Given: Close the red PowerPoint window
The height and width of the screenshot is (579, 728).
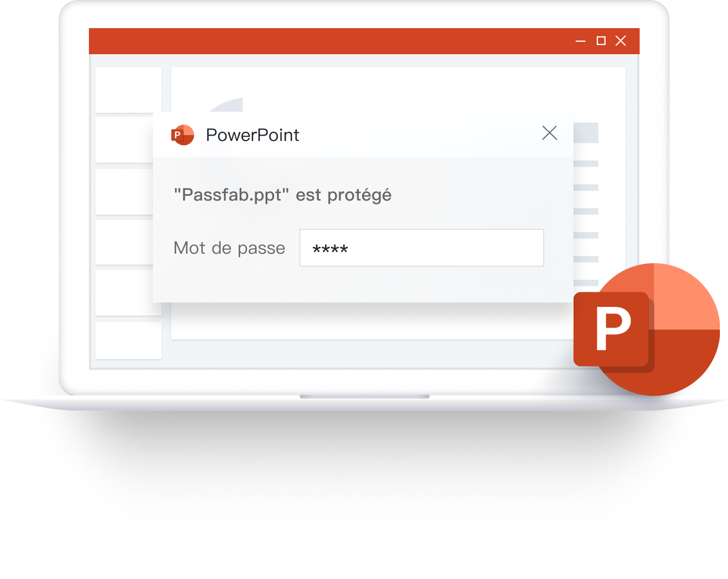Looking at the screenshot, I should point(621,41).
